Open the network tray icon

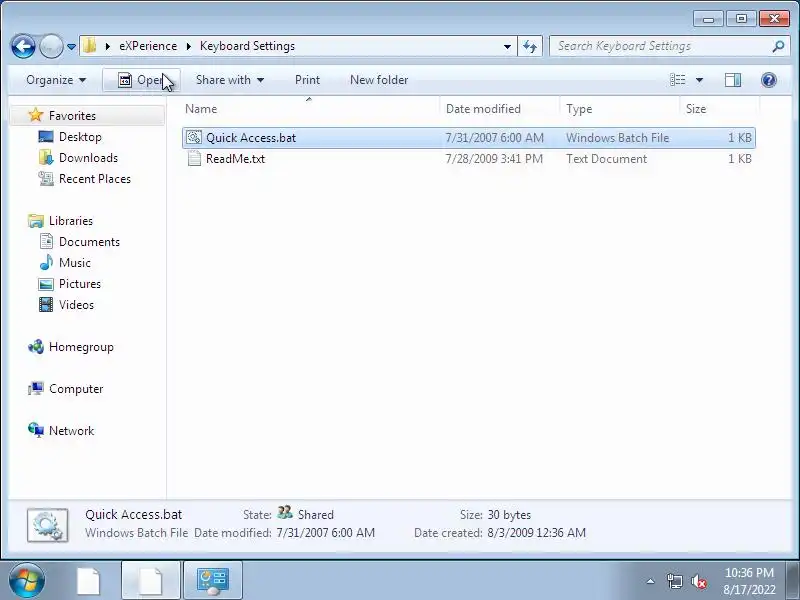click(x=674, y=581)
